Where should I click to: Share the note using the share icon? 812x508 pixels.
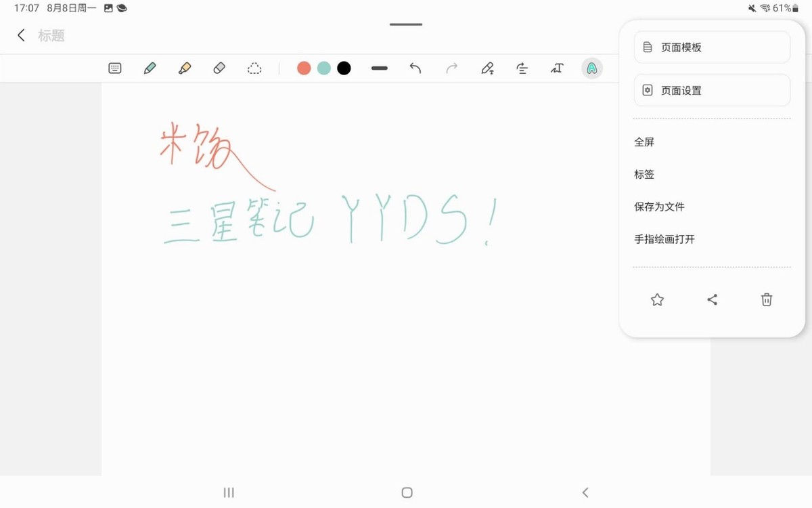[712, 299]
